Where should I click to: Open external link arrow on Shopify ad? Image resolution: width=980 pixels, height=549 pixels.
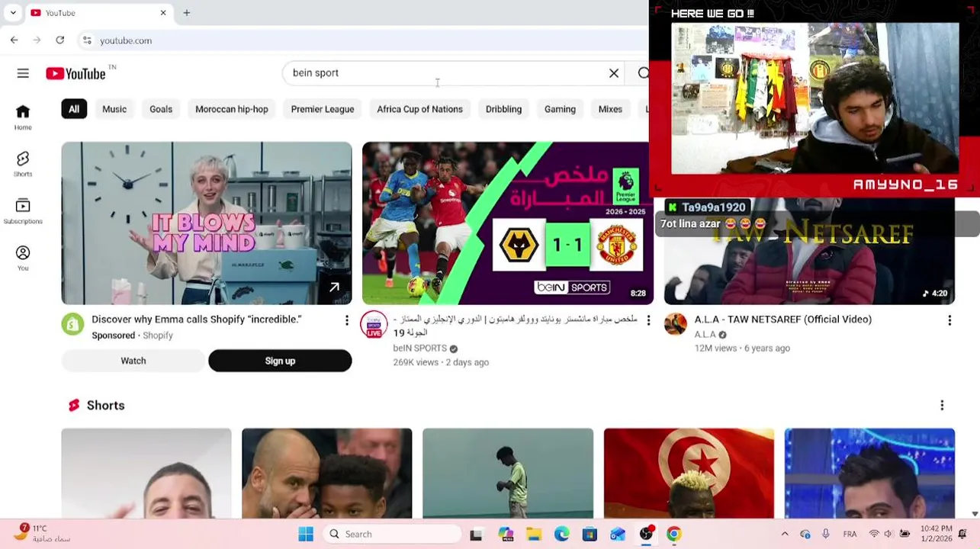(x=334, y=287)
